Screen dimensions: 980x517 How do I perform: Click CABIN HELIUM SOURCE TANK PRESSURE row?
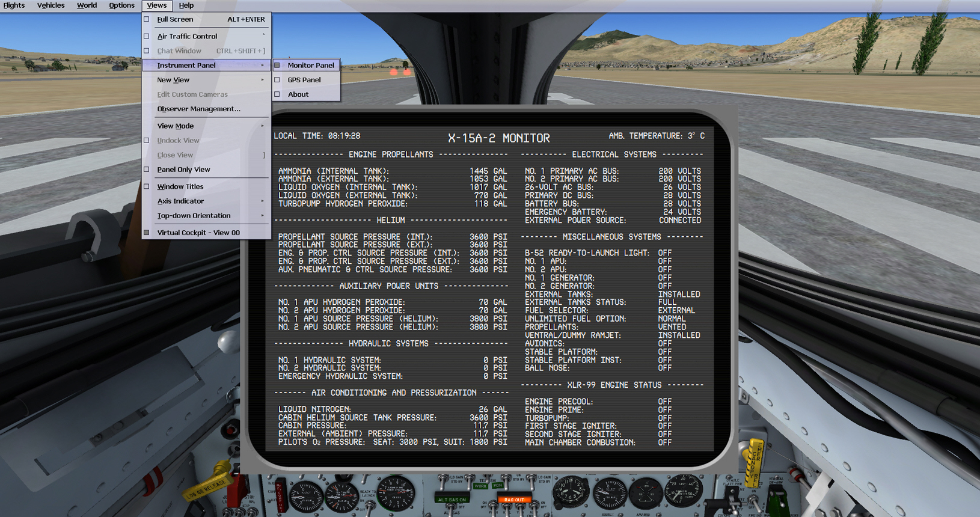[x=393, y=418]
